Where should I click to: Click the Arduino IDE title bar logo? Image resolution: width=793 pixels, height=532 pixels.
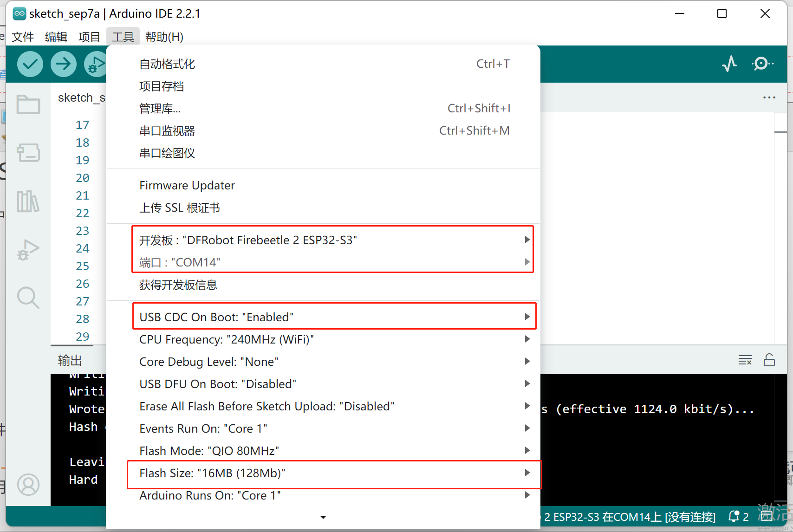[x=19, y=13]
